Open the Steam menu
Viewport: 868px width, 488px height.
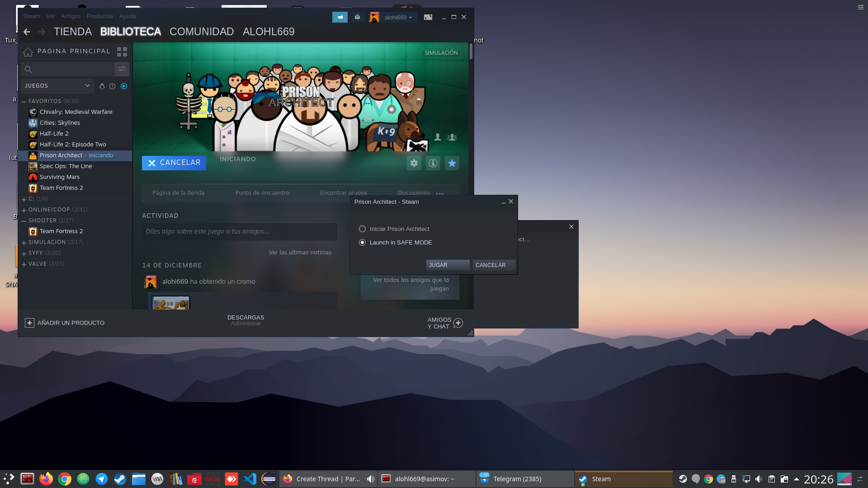32,16
